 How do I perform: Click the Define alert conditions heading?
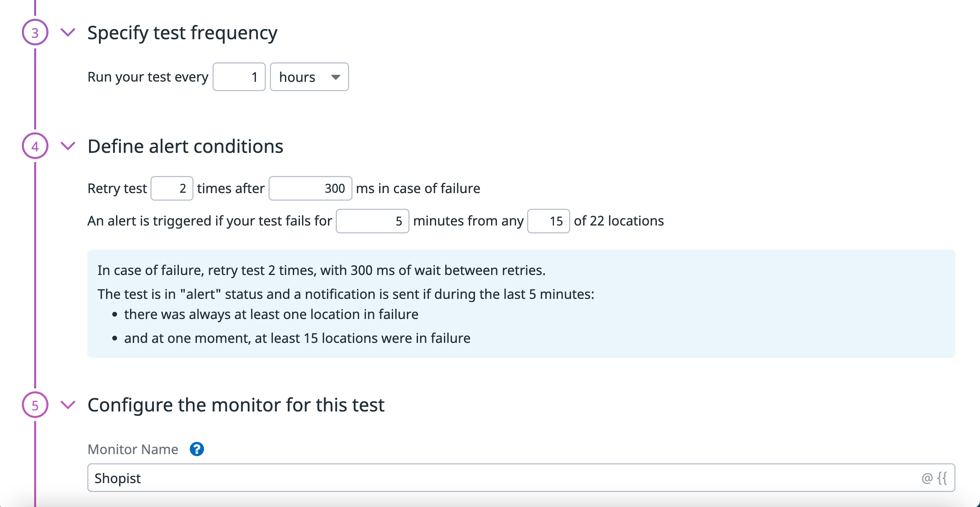(x=185, y=146)
